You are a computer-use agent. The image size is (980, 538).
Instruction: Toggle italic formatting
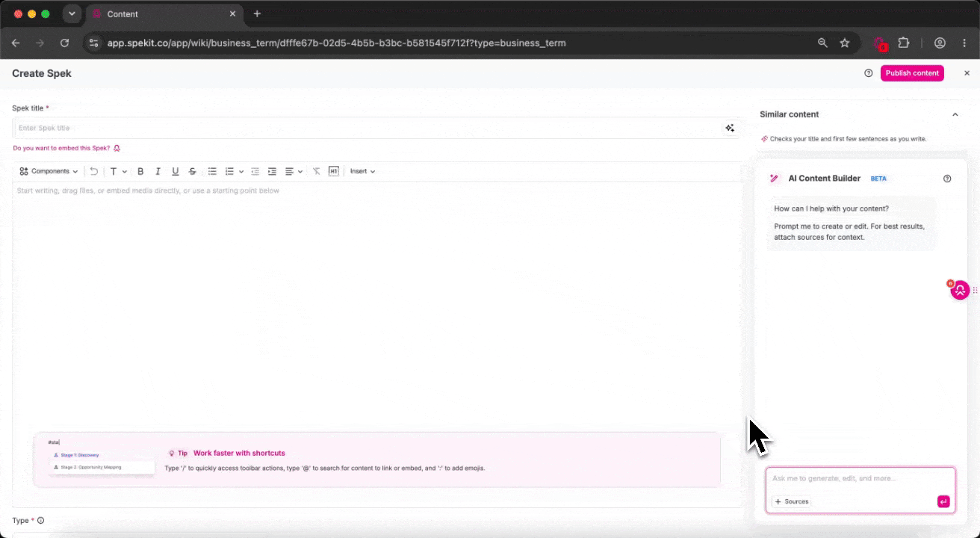tap(158, 171)
